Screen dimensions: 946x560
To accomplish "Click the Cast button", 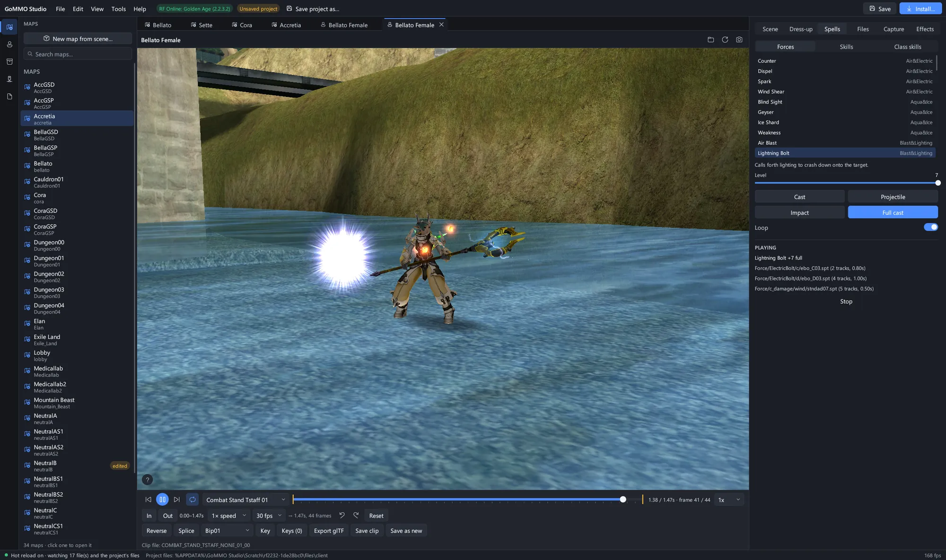I will pyautogui.click(x=799, y=197).
